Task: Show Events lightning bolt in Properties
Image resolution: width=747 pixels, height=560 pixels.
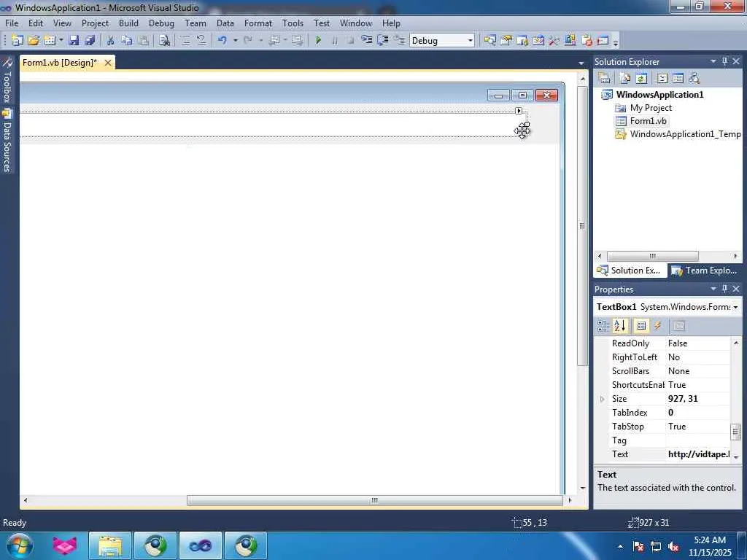Action: [x=658, y=326]
